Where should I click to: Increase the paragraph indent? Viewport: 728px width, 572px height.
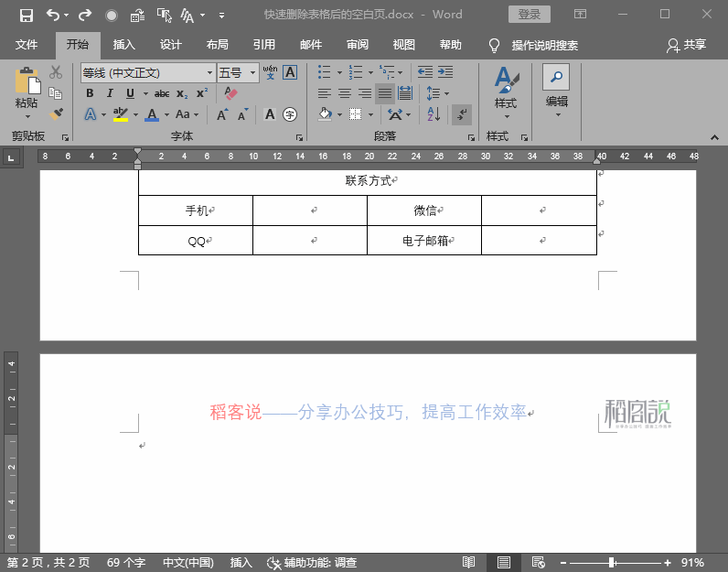point(445,72)
